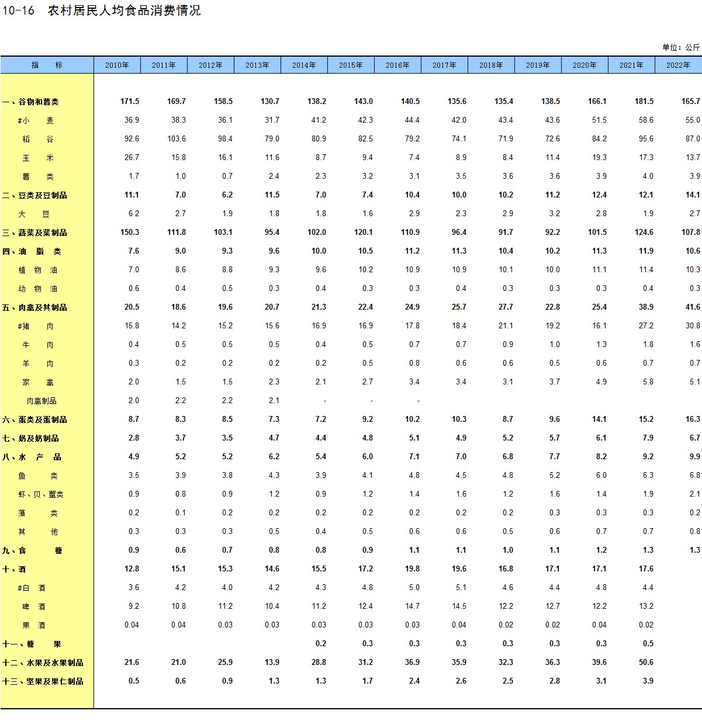The height and width of the screenshot is (728, 702).
Task: Click row label 十、酒
Action: [x=14, y=569]
